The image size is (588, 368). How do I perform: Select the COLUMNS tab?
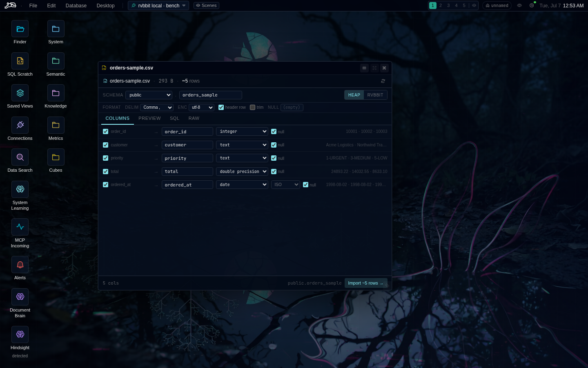click(x=118, y=118)
